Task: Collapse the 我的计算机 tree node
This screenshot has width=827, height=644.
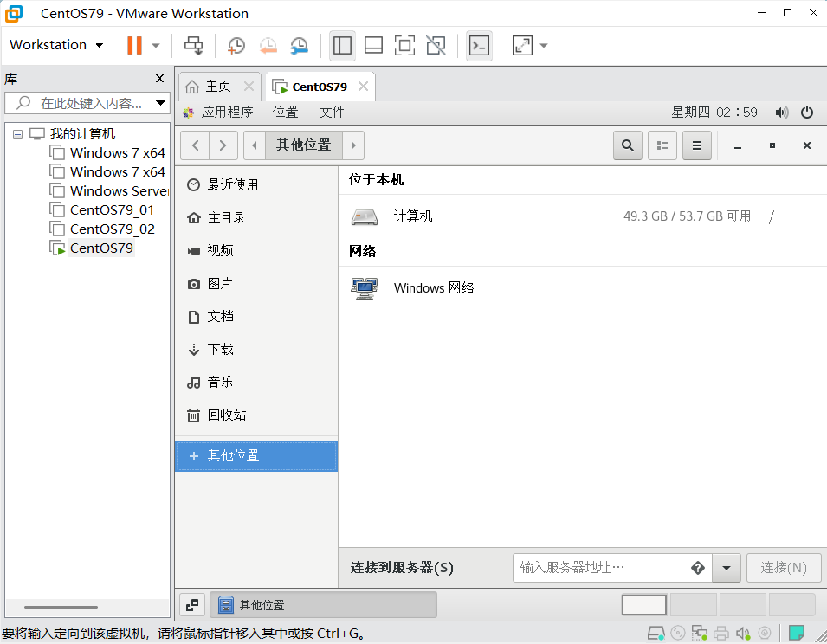Action: (x=18, y=134)
